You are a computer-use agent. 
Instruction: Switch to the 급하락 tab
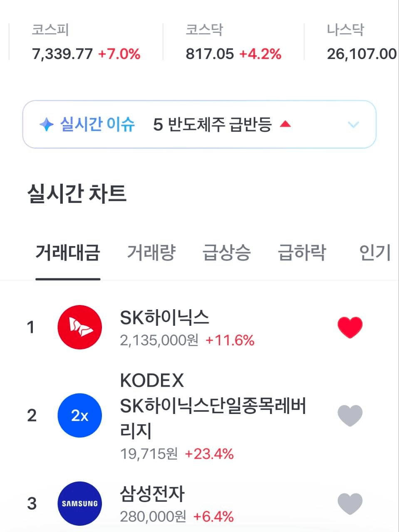[302, 252]
